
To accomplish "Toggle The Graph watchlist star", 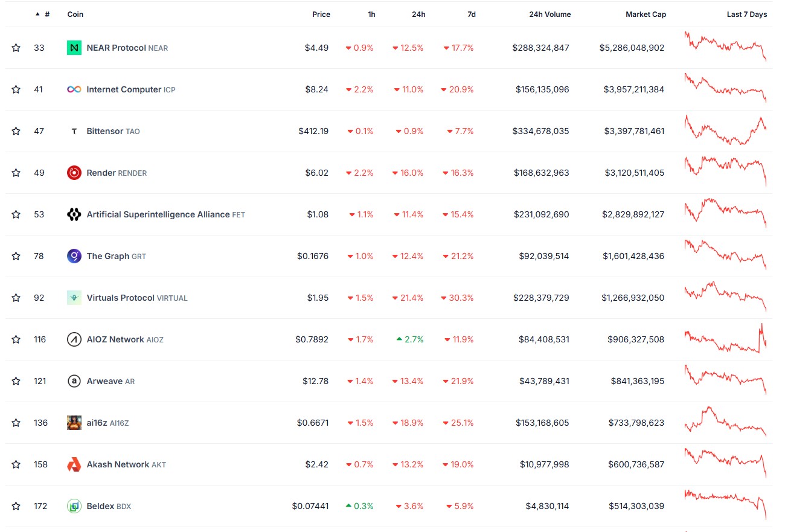I will tap(16, 256).
